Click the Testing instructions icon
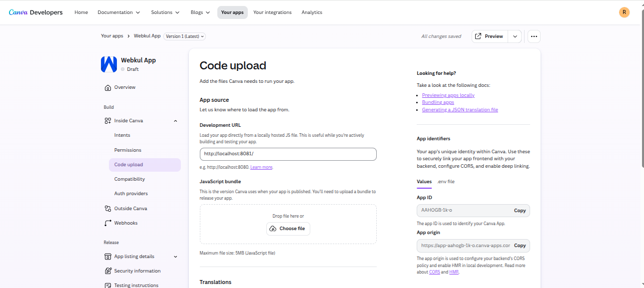The width and height of the screenshot is (644, 288). pyautogui.click(x=108, y=285)
